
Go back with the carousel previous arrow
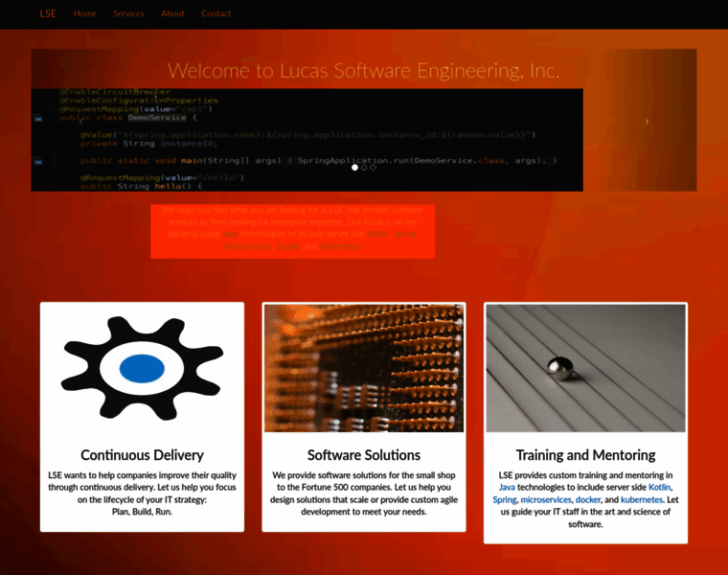(81, 122)
